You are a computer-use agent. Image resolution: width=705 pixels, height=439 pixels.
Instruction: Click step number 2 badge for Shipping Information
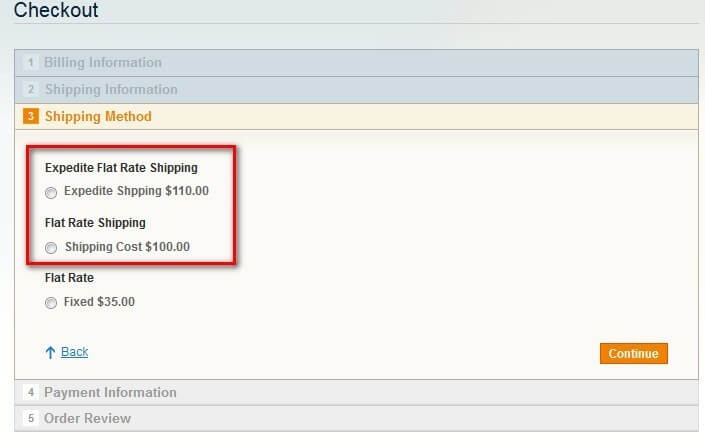pos(31,90)
